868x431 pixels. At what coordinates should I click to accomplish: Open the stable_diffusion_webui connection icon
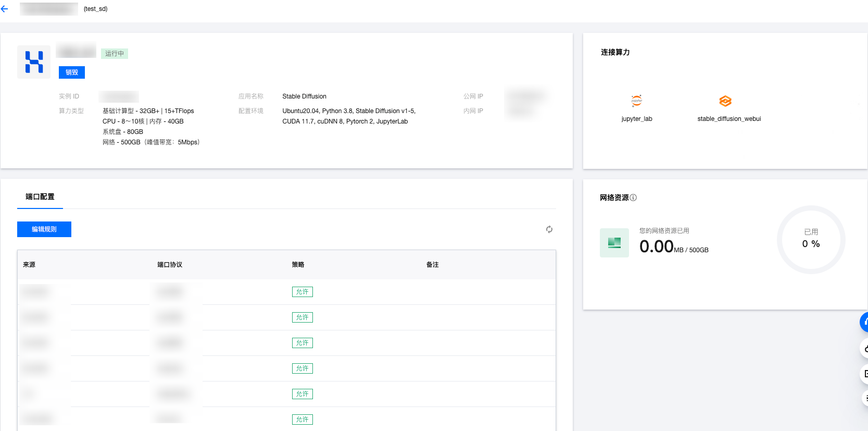pyautogui.click(x=725, y=101)
